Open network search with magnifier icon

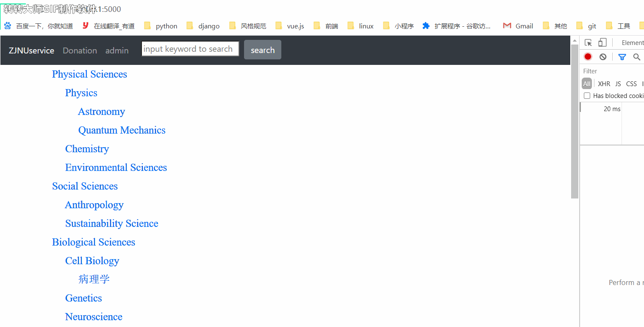tap(636, 57)
